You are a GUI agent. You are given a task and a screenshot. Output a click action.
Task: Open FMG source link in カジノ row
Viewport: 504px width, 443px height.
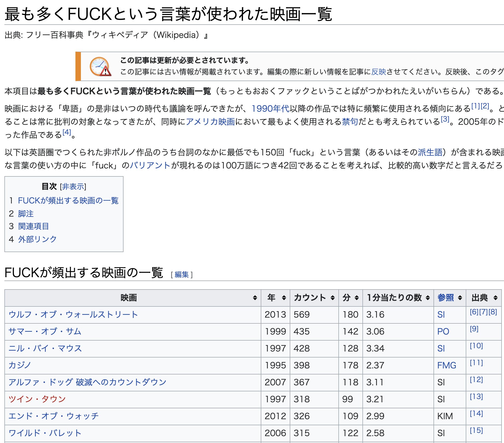coord(447,365)
